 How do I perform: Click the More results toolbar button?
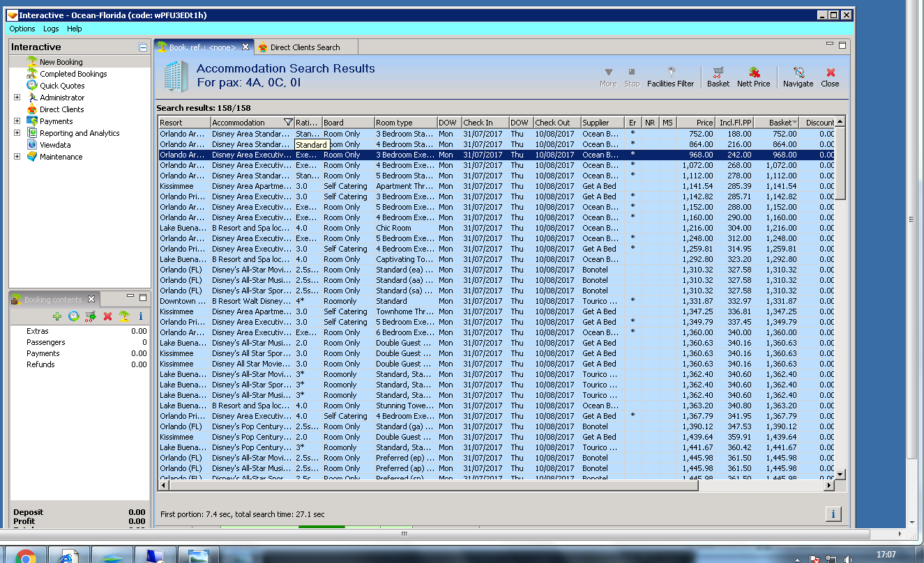(x=608, y=77)
